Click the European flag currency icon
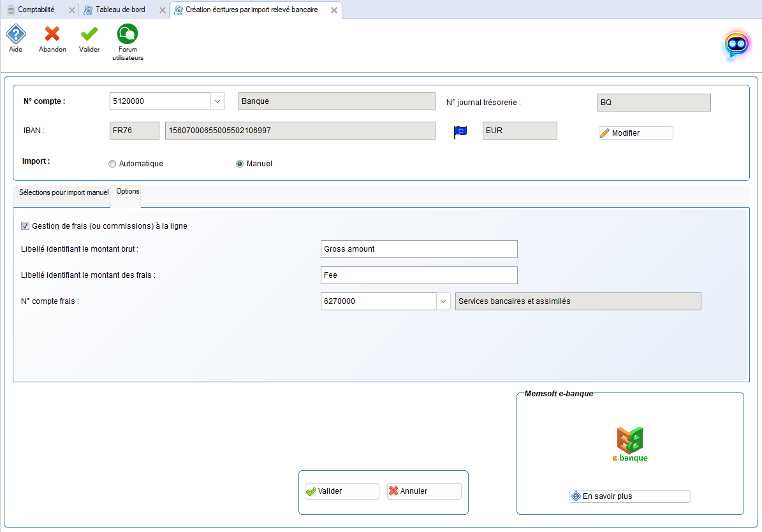Screen dimensions: 762x532 tap(460, 131)
